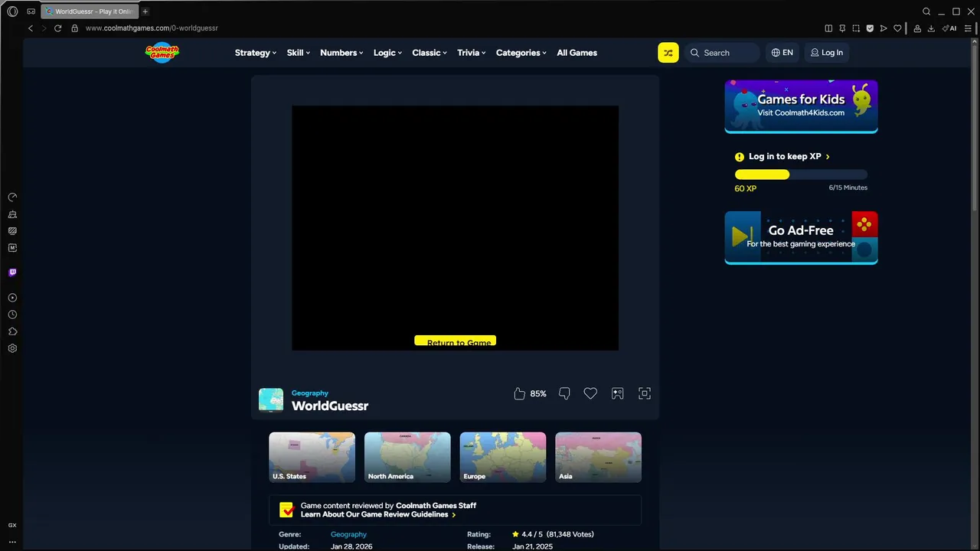This screenshot has height=551, width=980.
Task: Open the GX Corner gamepad icon
Action: (x=31, y=11)
